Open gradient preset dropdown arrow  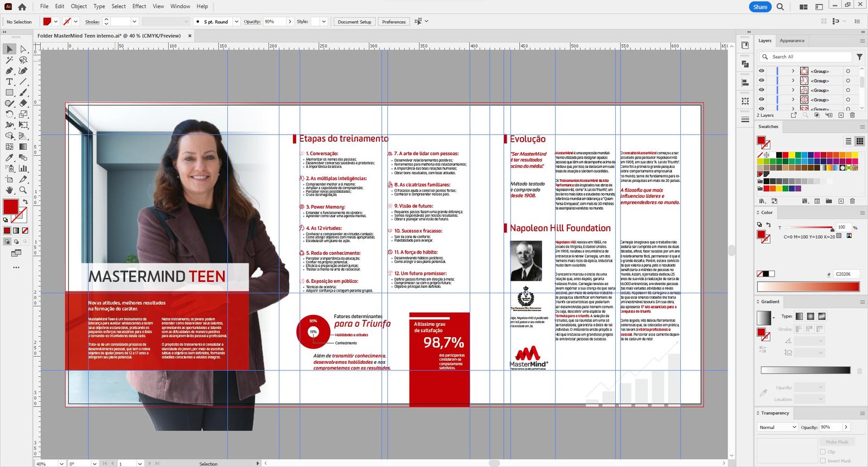[774, 318]
